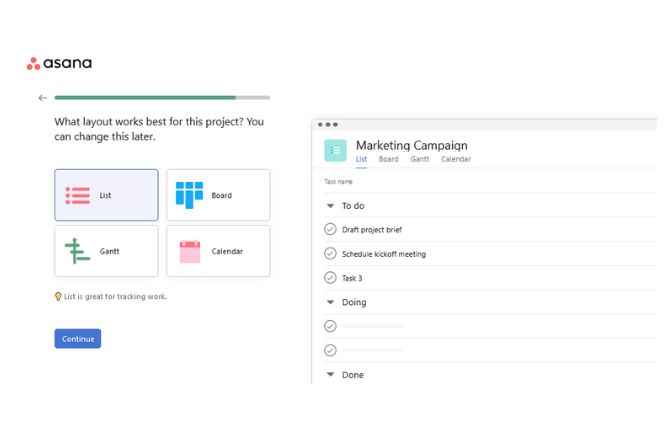
Task: Click the 'What layout works best' heading
Action: [x=159, y=129]
